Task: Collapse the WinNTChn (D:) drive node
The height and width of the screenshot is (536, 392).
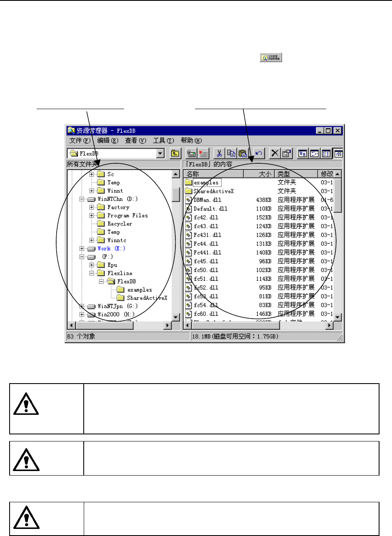Action: [x=82, y=199]
